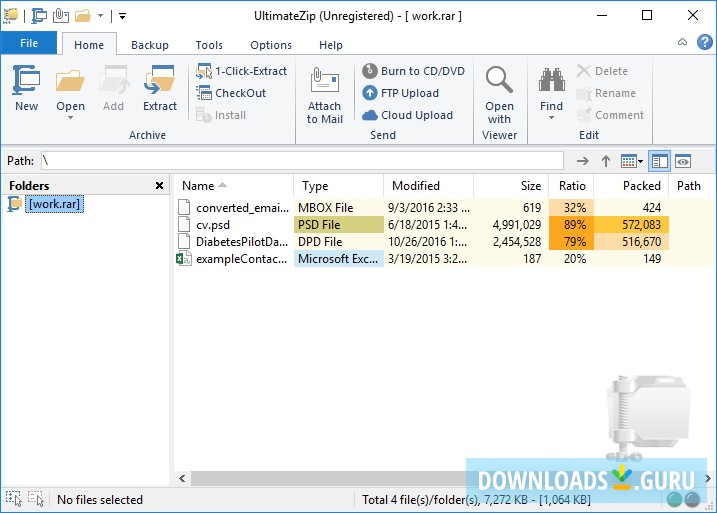Start FTP Upload

pyautogui.click(x=401, y=93)
